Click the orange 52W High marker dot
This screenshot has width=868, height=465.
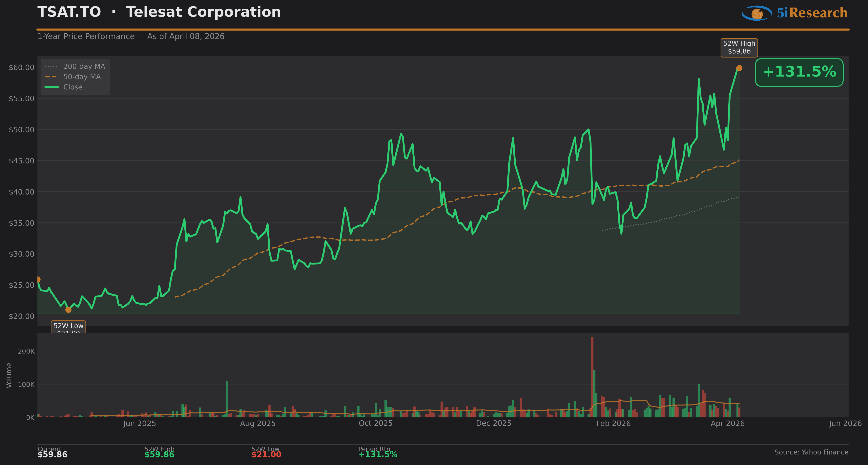click(x=739, y=68)
